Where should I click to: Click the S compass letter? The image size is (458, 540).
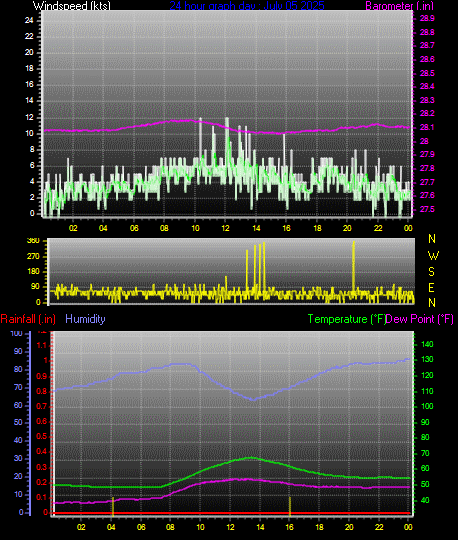431,272
